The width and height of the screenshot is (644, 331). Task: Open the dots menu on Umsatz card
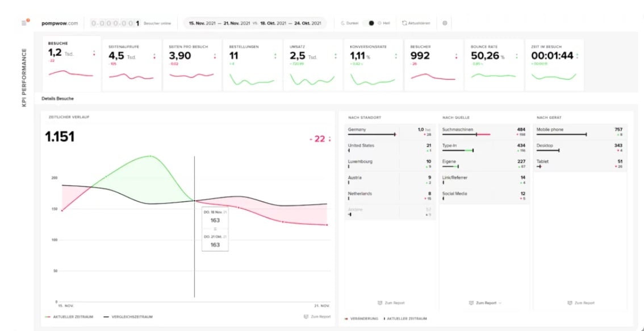point(336,56)
